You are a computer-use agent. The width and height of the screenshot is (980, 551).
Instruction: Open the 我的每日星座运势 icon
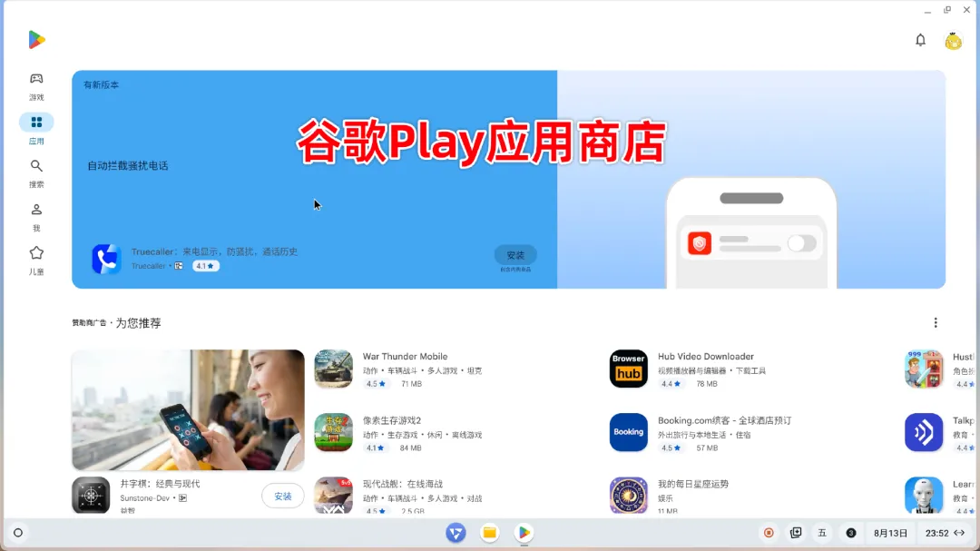click(628, 496)
